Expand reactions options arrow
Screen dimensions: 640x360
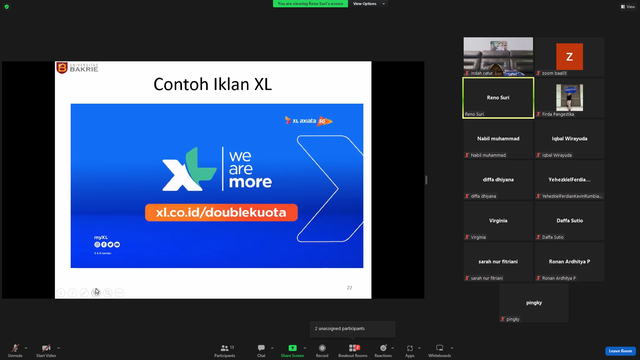click(x=393, y=348)
